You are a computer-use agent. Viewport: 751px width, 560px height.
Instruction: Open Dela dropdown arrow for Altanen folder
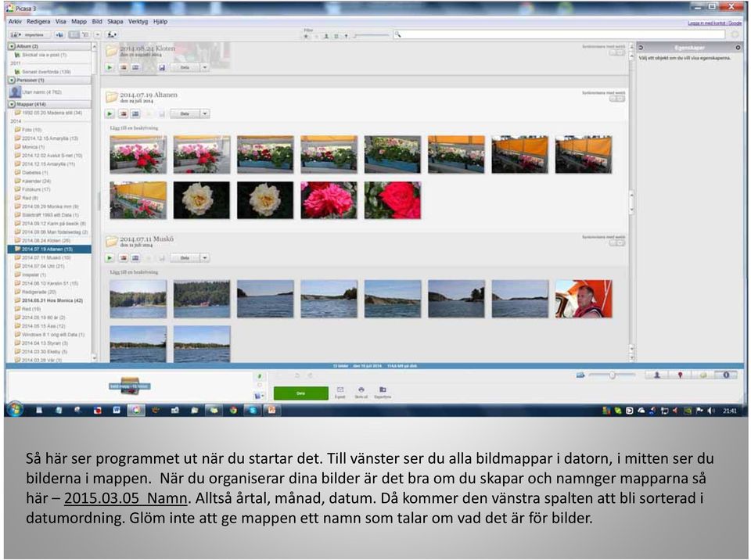(x=204, y=114)
